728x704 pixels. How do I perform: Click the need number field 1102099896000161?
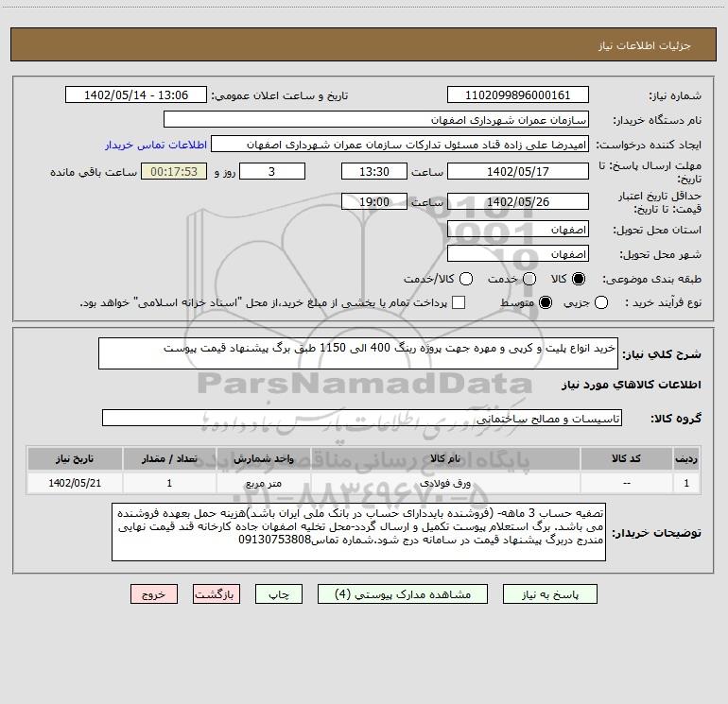[x=518, y=94]
